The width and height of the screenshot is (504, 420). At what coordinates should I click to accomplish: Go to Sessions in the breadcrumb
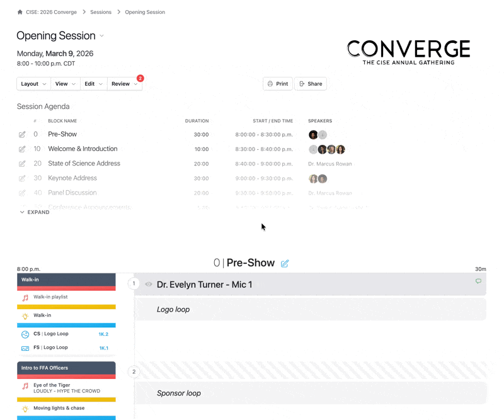pyautogui.click(x=101, y=12)
